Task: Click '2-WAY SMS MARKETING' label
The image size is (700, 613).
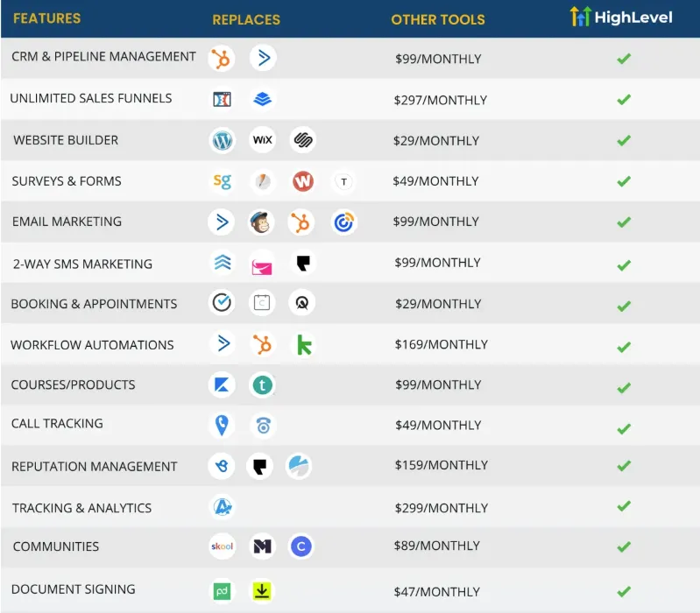Action: coord(82,264)
